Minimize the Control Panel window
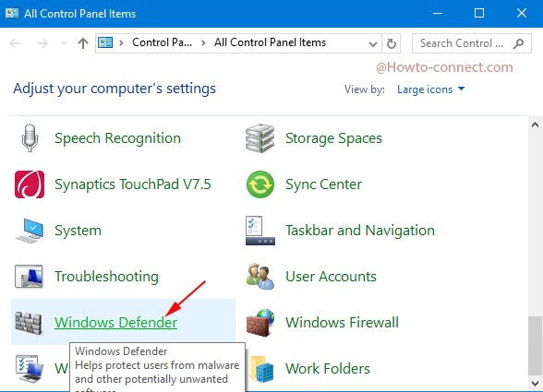The width and height of the screenshot is (543, 392). click(438, 14)
